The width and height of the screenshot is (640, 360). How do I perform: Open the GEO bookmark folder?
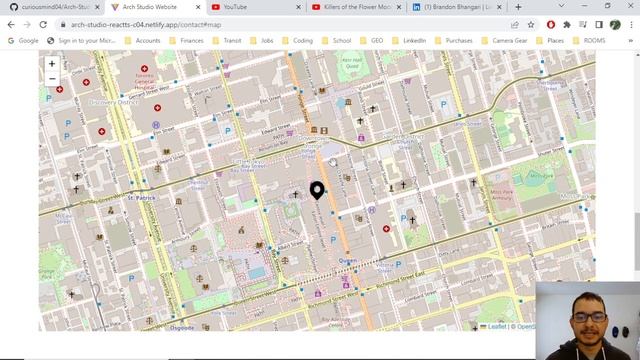[x=371, y=41]
